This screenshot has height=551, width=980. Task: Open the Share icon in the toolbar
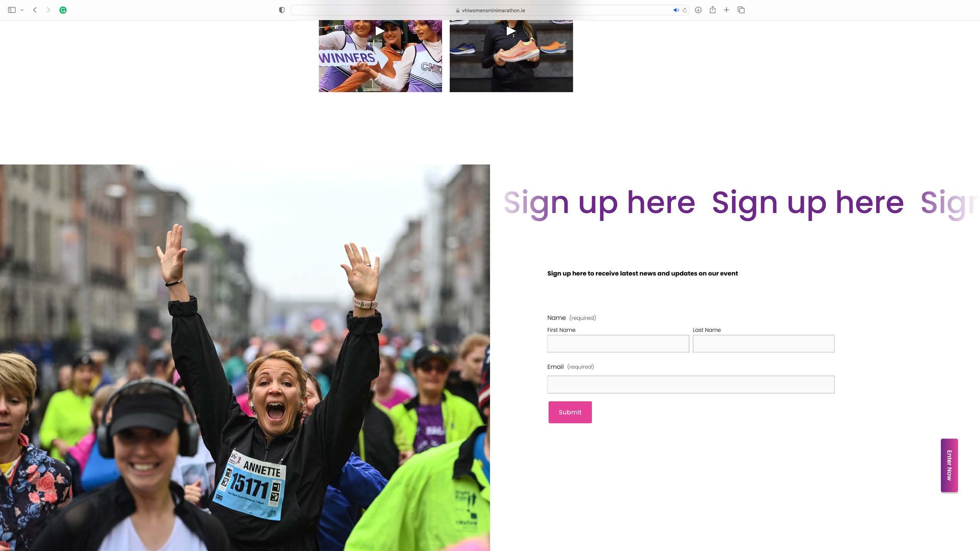click(713, 10)
